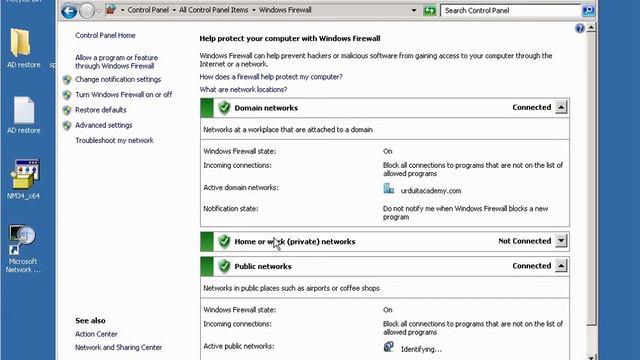The image size is (640, 360).
Task: Click the Forward navigation arrow button
Action: pos(87,11)
